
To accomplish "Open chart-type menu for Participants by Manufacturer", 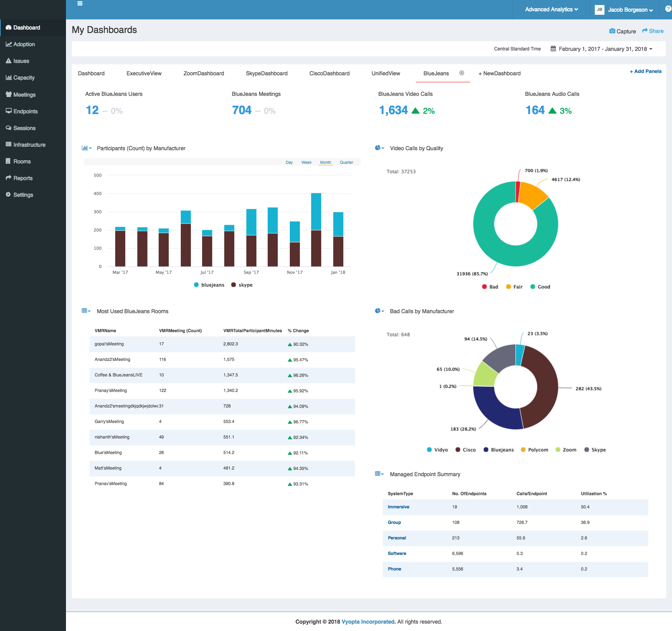I will 87,148.
